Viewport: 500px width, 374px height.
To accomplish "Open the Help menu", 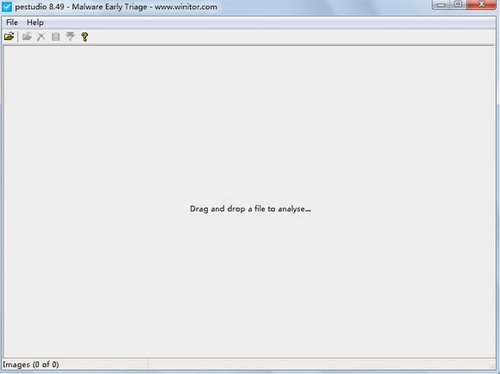I will [35, 23].
